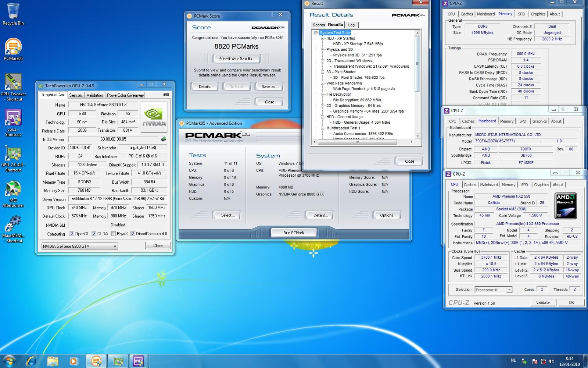
Task: Switch to the Sensors tab in GPU-Z
Action: click(76, 95)
